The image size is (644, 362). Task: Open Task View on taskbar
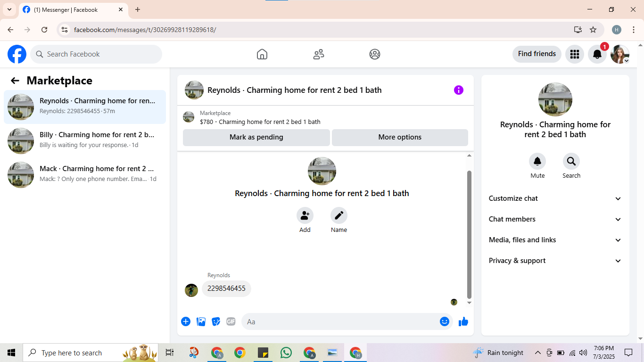[170, 353]
